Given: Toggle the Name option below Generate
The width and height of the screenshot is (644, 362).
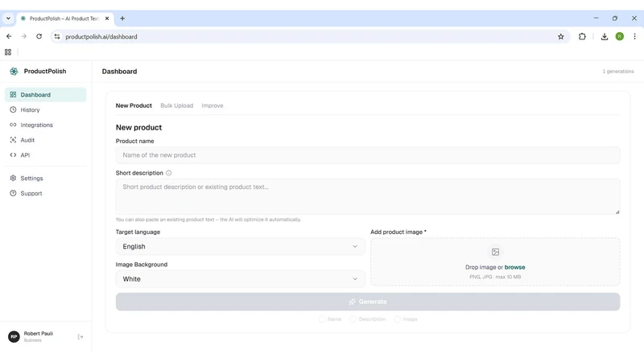Looking at the screenshot, I should coord(330,319).
